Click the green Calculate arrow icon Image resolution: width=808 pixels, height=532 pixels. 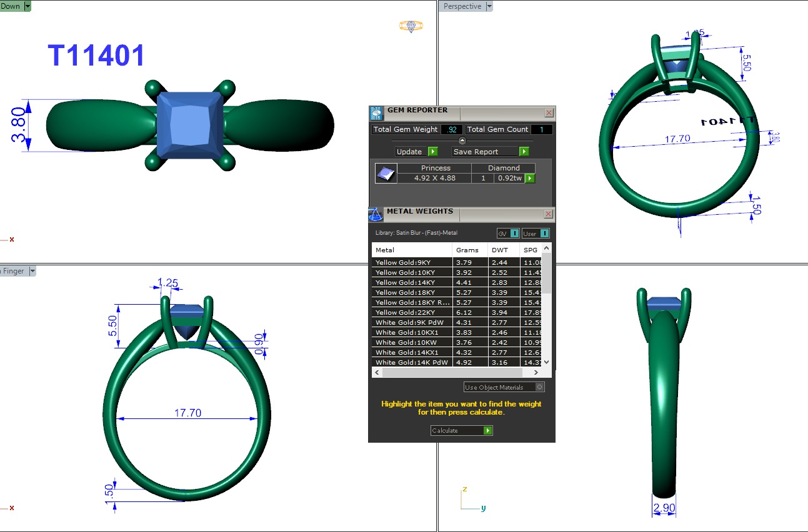click(487, 431)
